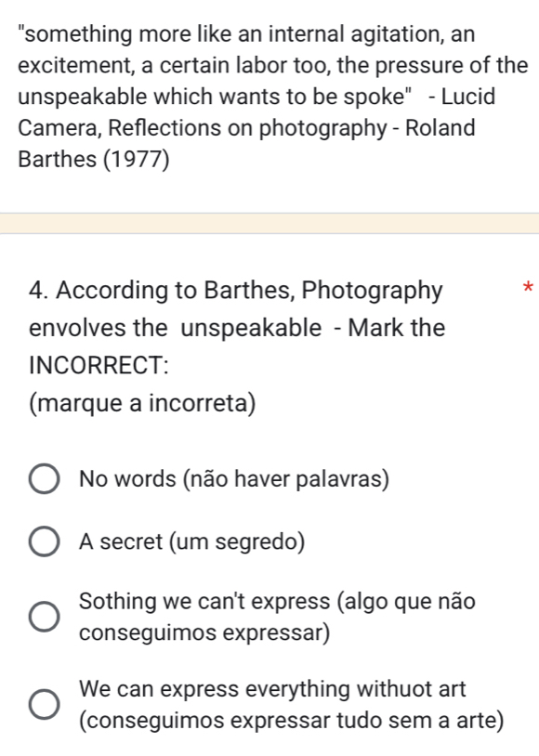Click "Camera, Reflections on photography - Roland" line
This screenshot has height=756, width=539.
click(x=247, y=128)
